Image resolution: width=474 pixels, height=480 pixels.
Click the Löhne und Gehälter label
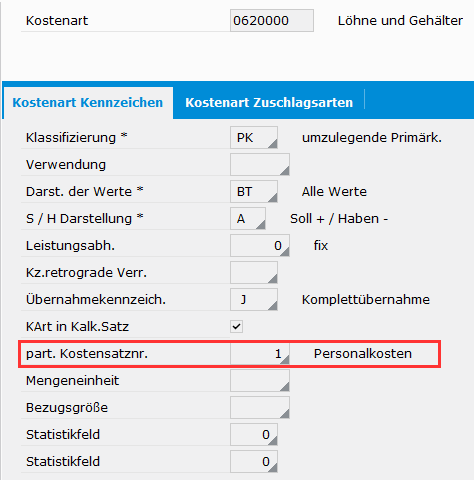400,20
